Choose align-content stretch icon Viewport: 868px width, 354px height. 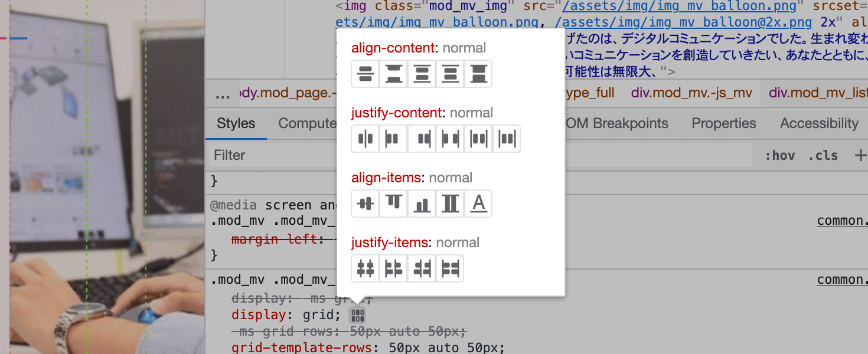(479, 74)
